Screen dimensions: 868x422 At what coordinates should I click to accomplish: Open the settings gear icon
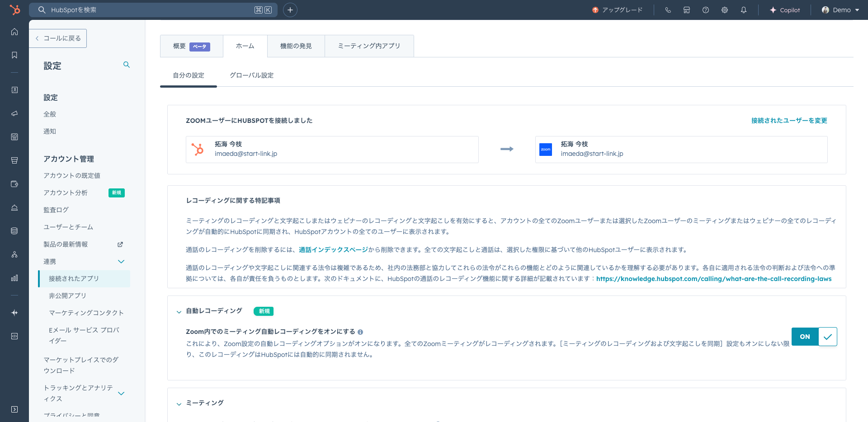(x=724, y=10)
